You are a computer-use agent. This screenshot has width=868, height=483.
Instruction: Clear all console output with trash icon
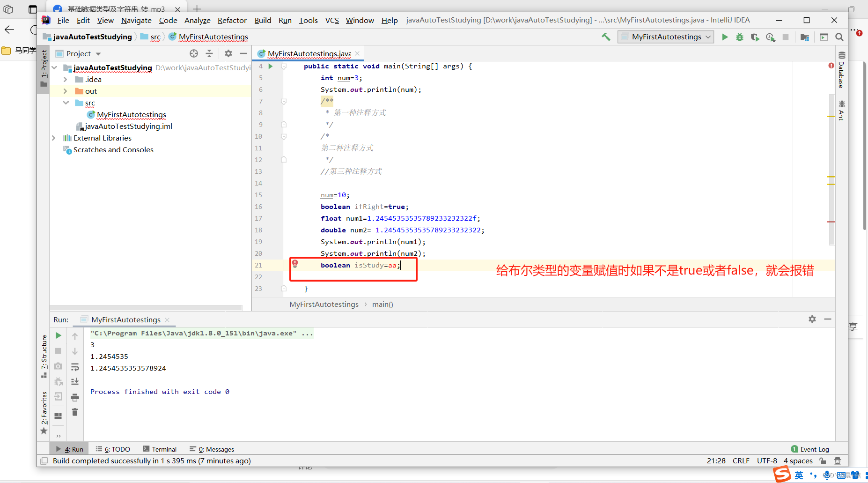point(75,412)
